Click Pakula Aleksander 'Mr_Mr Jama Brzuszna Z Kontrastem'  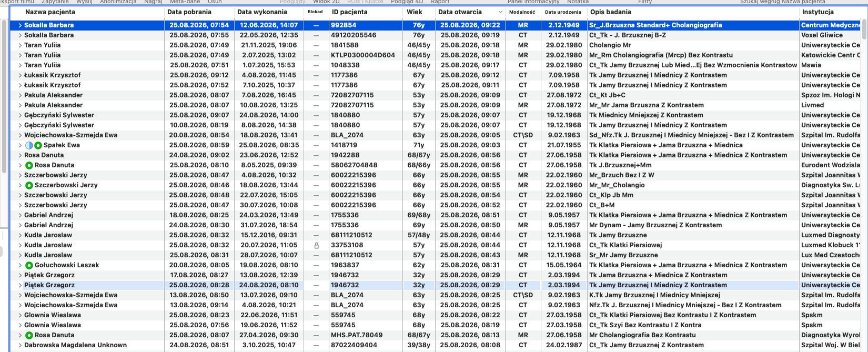point(647,105)
